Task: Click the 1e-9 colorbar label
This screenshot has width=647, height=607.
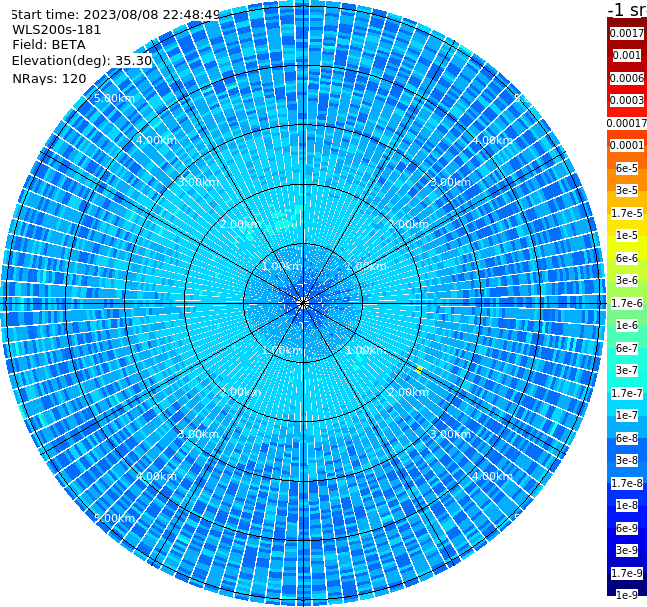Action: point(627,595)
